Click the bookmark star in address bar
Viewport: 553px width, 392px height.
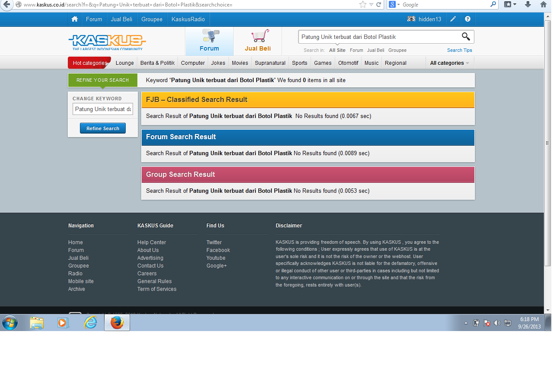363,4
